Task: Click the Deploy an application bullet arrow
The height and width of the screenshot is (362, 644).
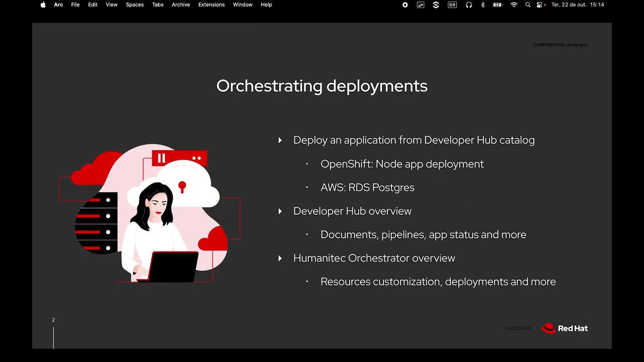Action: coord(280,140)
